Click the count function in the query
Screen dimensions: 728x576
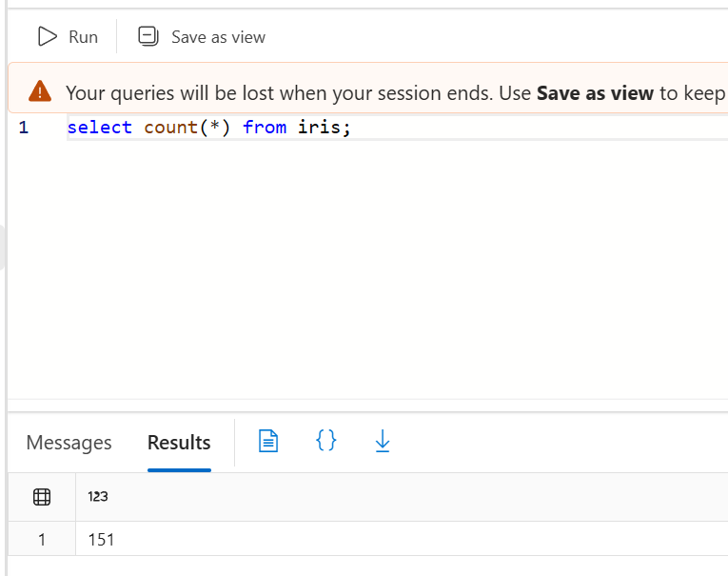(x=166, y=128)
